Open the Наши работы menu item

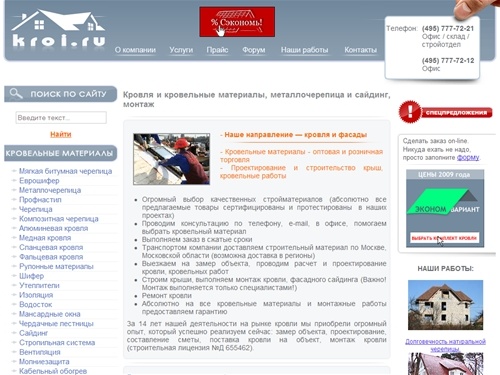pyautogui.click(x=304, y=50)
